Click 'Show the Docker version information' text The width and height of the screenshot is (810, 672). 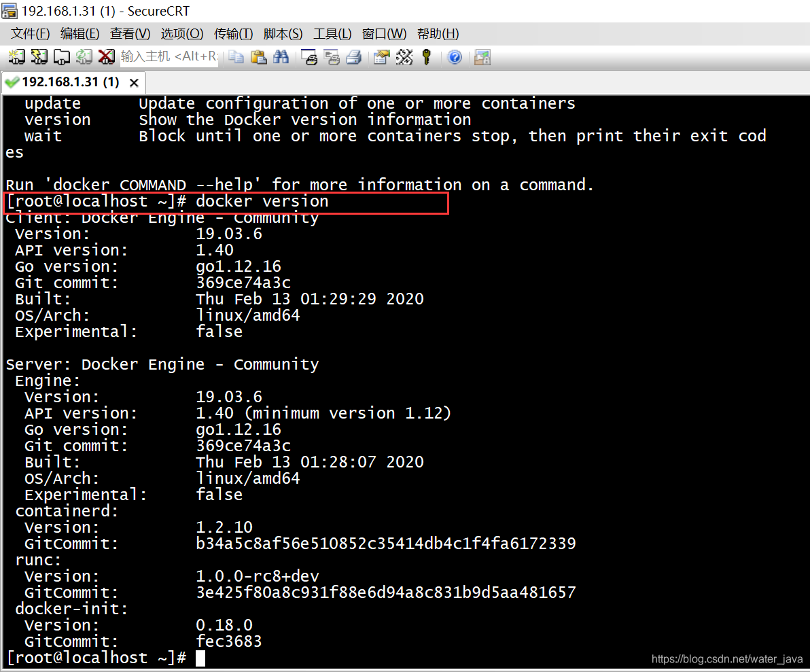pos(305,120)
